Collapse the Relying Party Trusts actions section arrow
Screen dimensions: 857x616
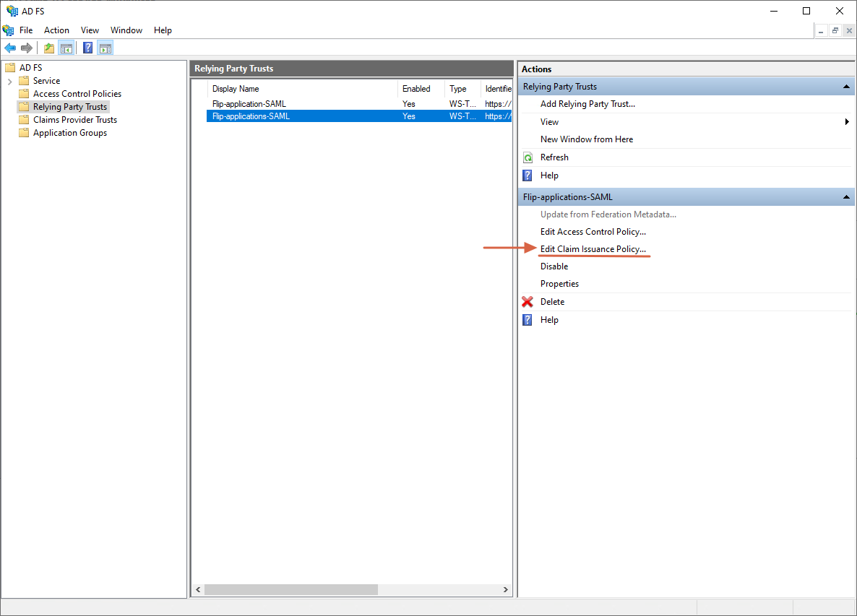[846, 87]
